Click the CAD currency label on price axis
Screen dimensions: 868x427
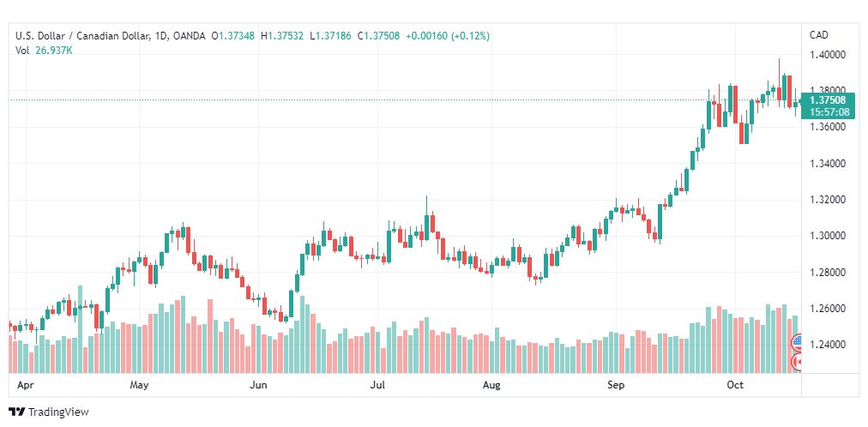coord(819,35)
